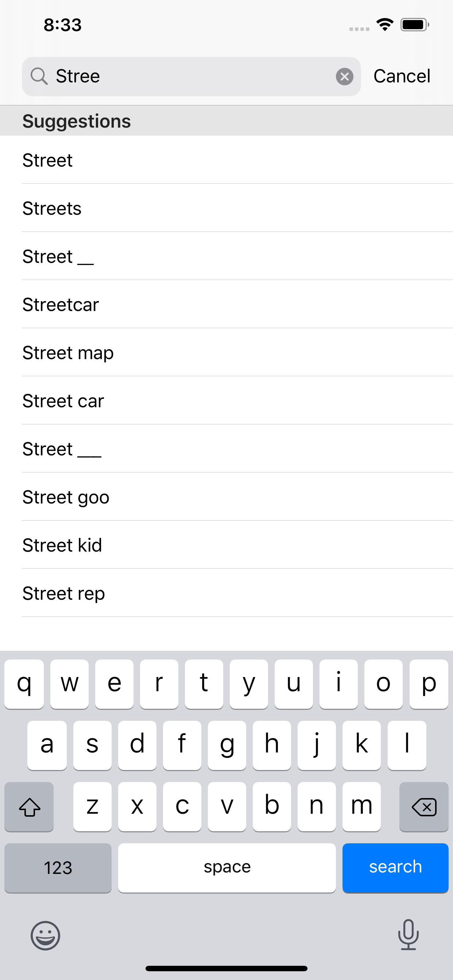Image resolution: width=453 pixels, height=980 pixels.
Task: Switch to the 123 numeric keyboard
Action: click(58, 867)
